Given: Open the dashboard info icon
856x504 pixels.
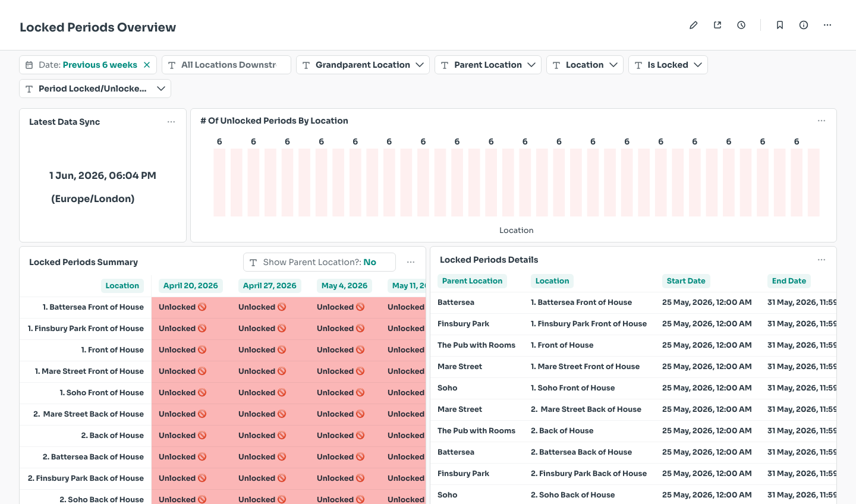Looking at the screenshot, I should pos(804,25).
